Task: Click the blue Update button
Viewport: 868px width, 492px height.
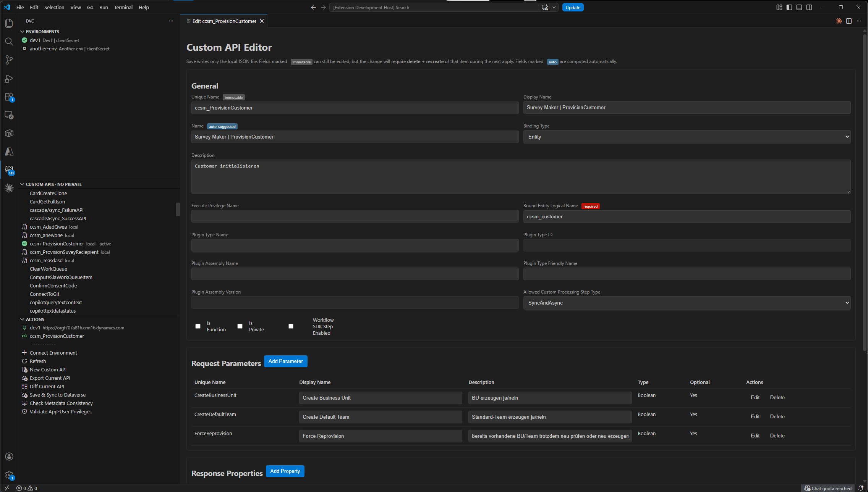Action: pos(573,7)
